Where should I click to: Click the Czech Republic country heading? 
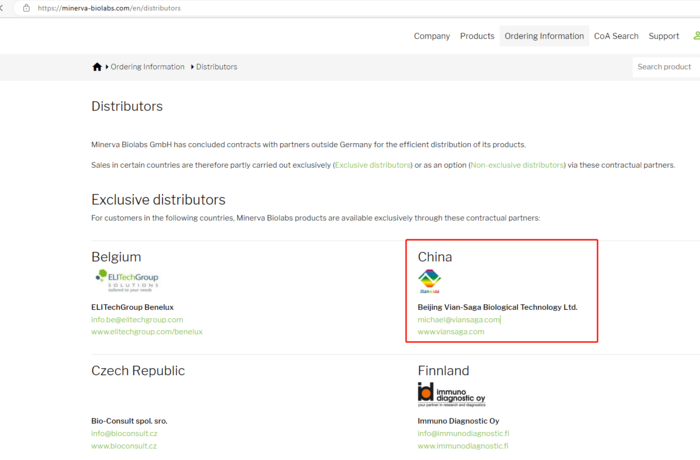[138, 371]
